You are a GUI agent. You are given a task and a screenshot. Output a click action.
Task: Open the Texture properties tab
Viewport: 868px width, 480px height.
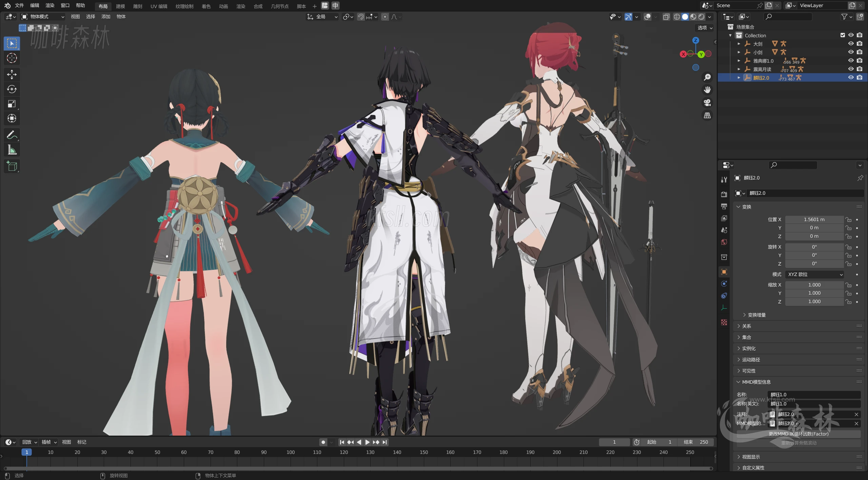(724, 322)
